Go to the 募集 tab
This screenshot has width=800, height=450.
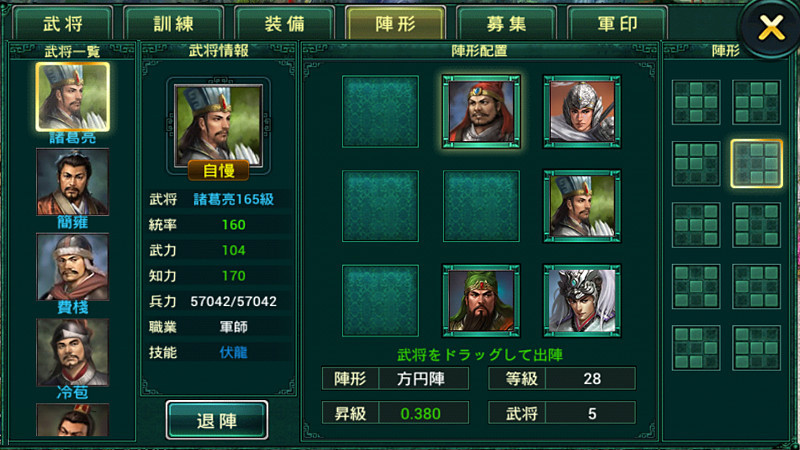pos(506,23)
